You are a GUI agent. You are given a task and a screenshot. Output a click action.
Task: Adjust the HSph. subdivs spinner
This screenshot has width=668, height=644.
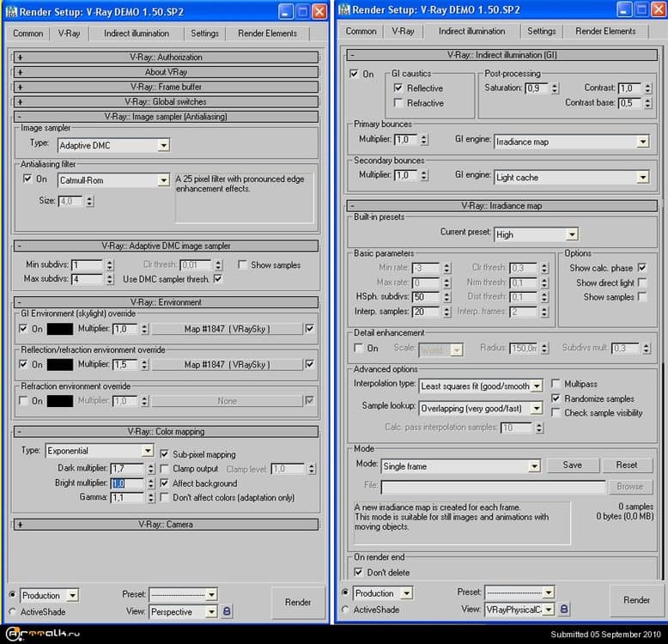(x=445, y=296)
